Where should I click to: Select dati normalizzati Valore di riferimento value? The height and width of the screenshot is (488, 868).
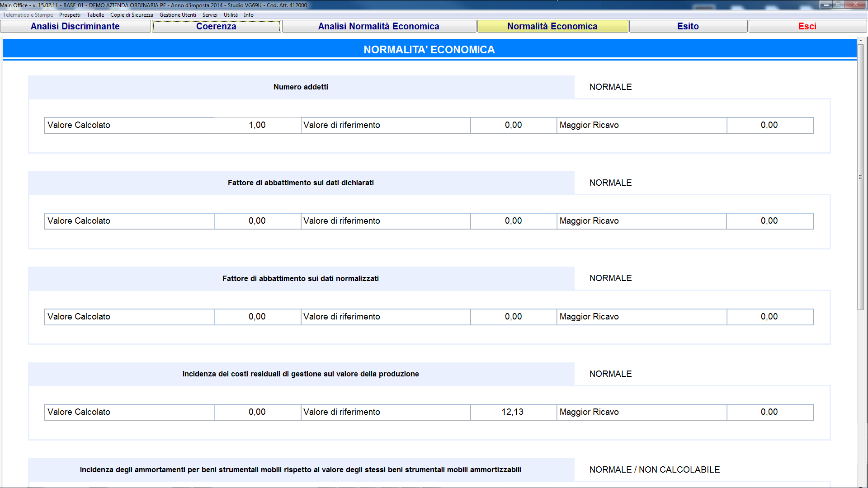[x=514, y=317]
